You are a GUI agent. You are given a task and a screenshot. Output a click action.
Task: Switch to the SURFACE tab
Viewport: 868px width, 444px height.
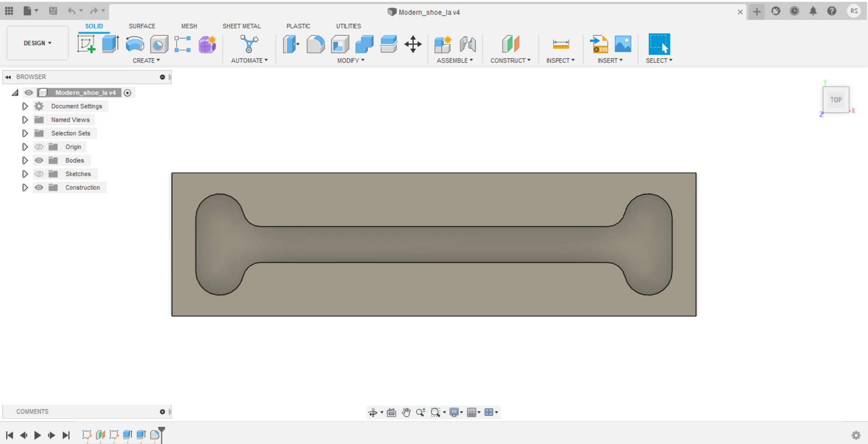[142, 26]
